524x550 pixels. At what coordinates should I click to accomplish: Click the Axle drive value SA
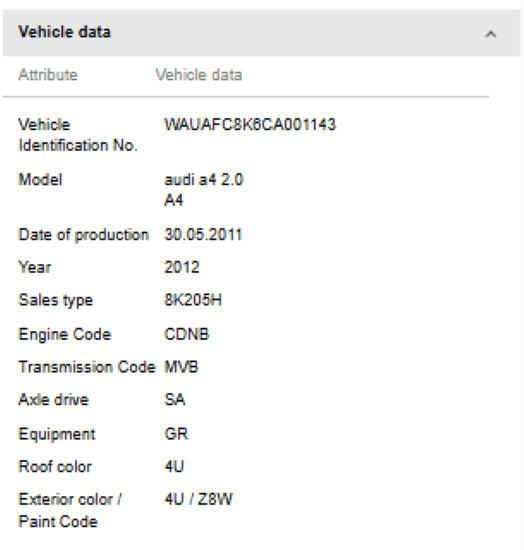click(175, 400)
